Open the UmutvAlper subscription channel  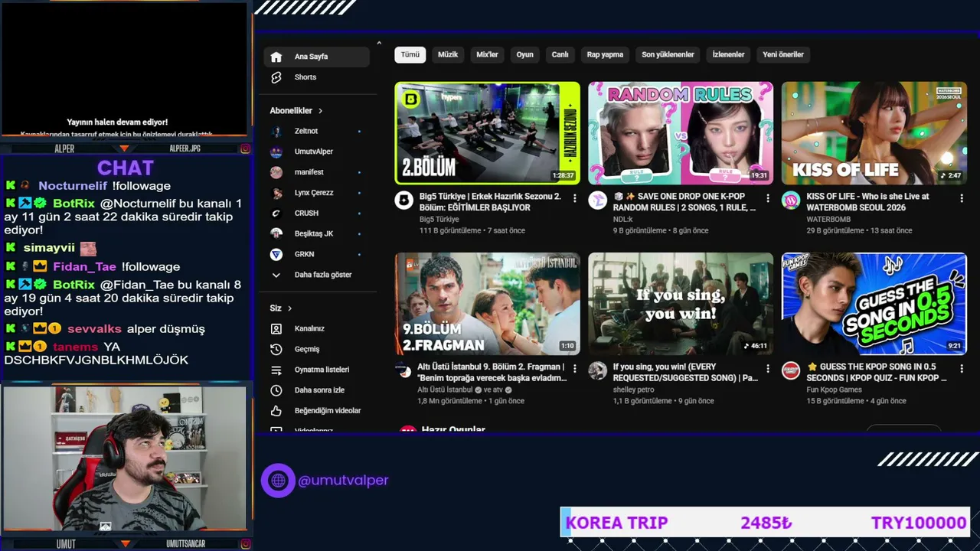click(x=317, y=152)
